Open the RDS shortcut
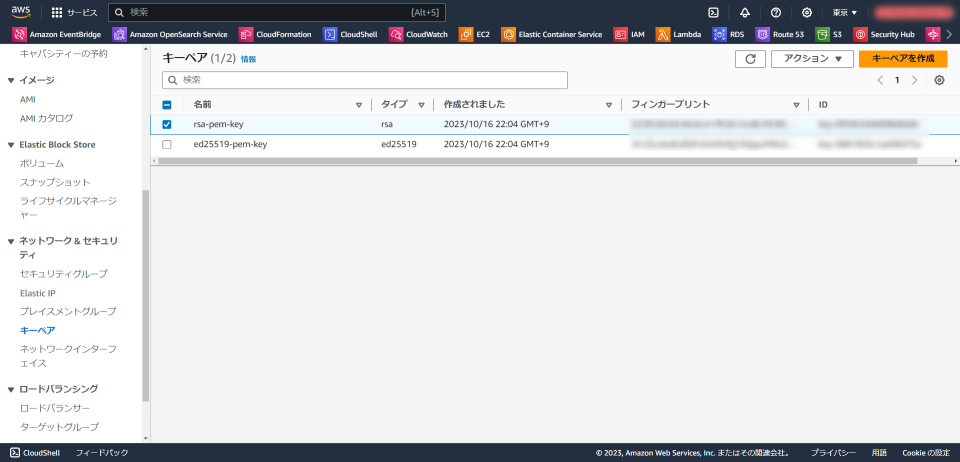This screenshot has width=960, height=462. point(729,34)
